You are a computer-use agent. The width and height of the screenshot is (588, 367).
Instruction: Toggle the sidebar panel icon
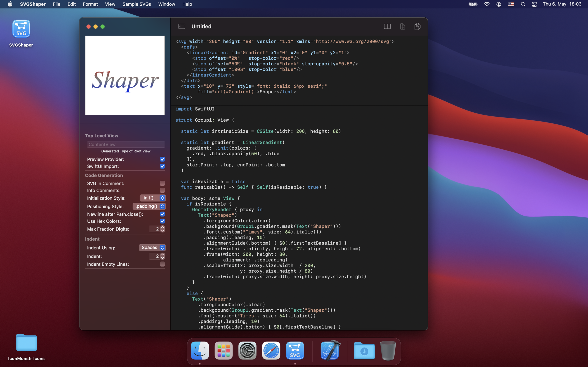point(182,26)
